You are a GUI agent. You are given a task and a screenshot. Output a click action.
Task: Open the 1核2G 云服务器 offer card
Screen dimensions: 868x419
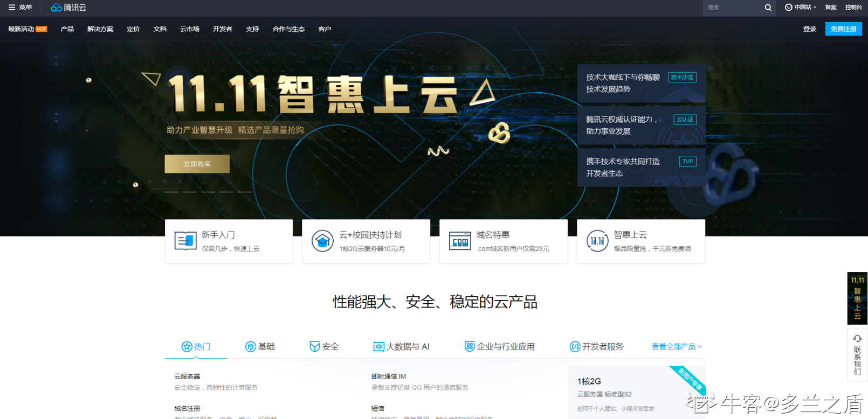click(637, 393)
